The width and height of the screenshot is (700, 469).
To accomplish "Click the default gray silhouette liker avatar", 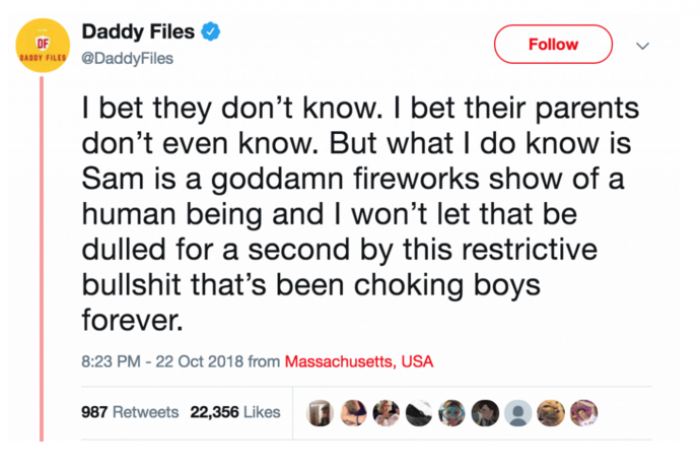I will click(x=517, y=412).
